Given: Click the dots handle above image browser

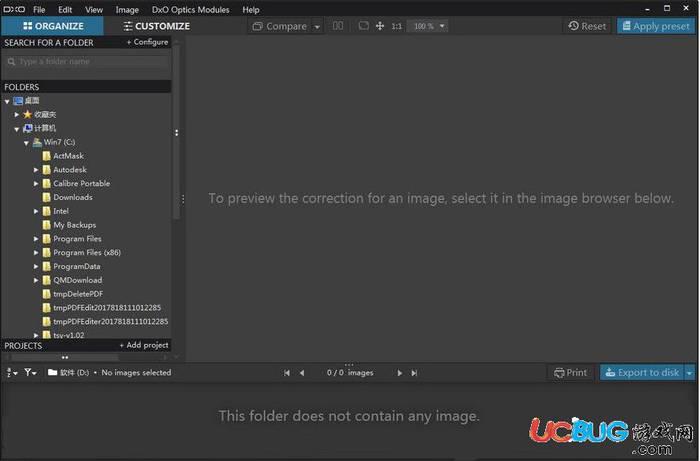Looking at the screenshot, I should pos(349,365).
